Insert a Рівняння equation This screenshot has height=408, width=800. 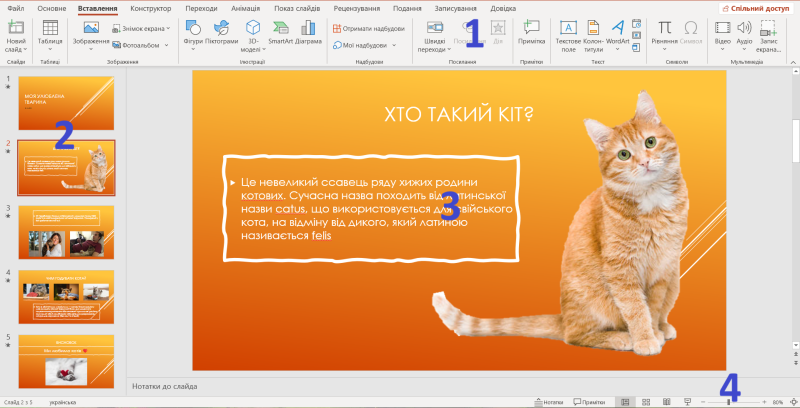click(664, 36)
